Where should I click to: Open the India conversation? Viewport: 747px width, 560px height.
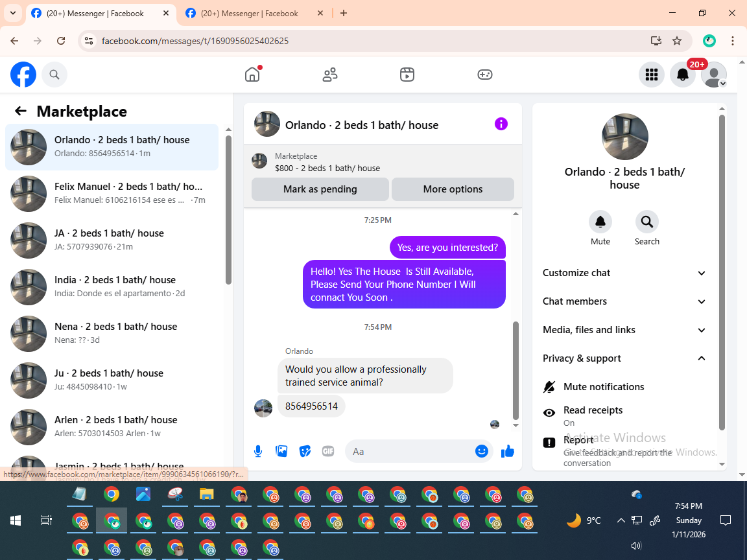coord(112,286)
